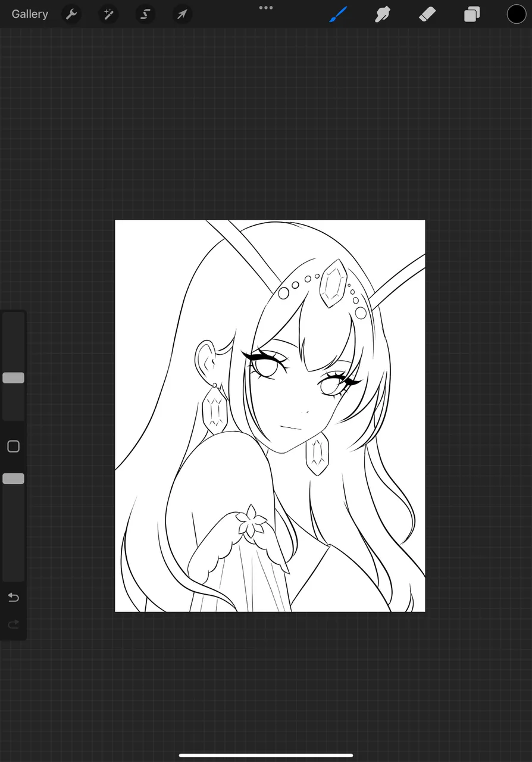Open the Adjustments magic wand menu

pyautogui.click(x=108, y=14)
